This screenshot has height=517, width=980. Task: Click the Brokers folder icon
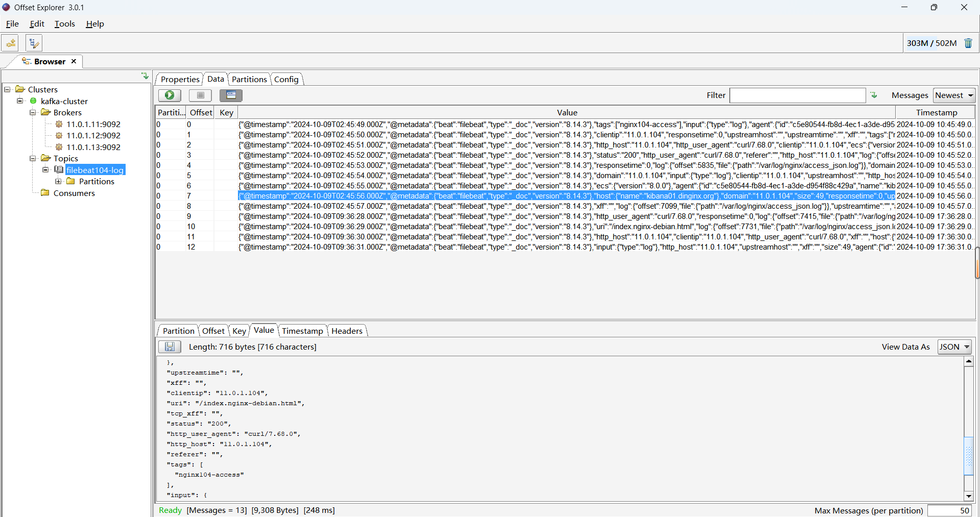[x=46, y=112]
